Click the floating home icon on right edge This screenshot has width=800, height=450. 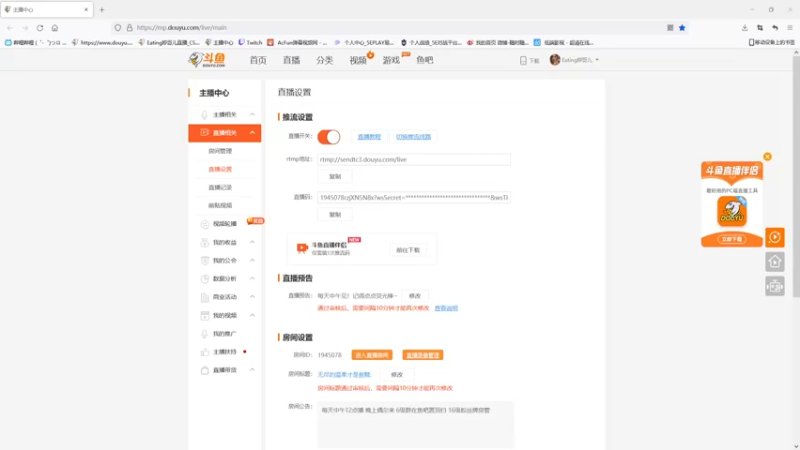click(x=774, y=262)
